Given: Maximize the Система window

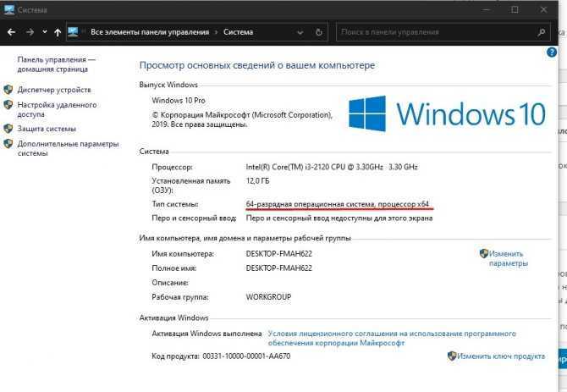Looking at the screenshot, I should tap(515, 10).
